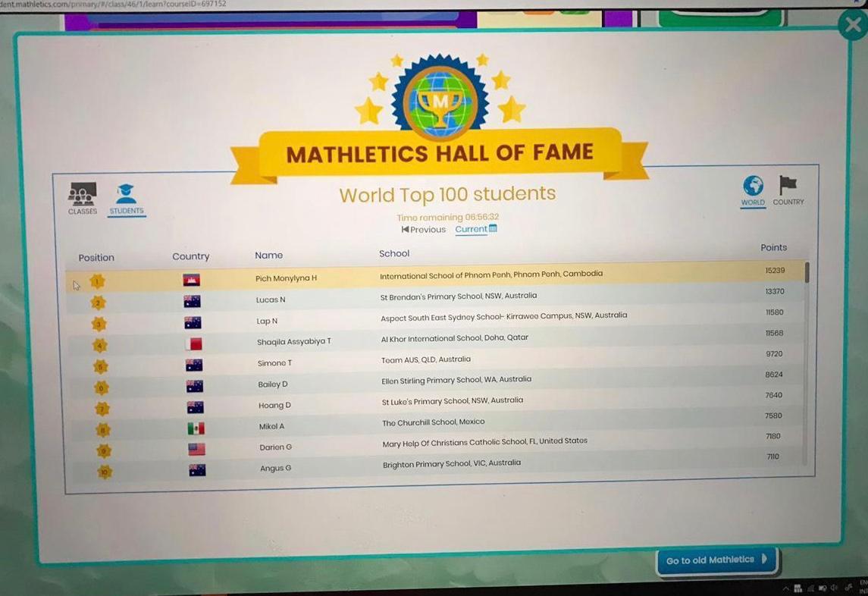This screenshot has width=868, height=596.
Task: Click position 9 gold badge
Action: click(x=104, y=451)
